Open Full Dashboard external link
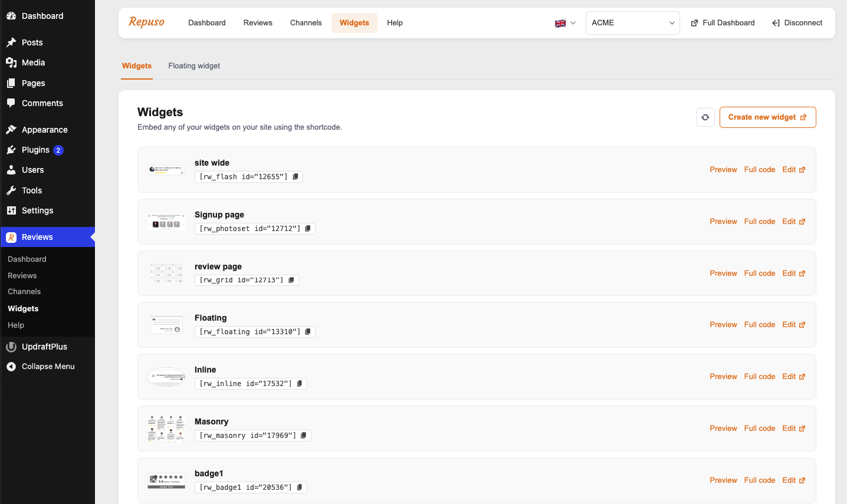The image size is (847, 504). coord(723,23)
